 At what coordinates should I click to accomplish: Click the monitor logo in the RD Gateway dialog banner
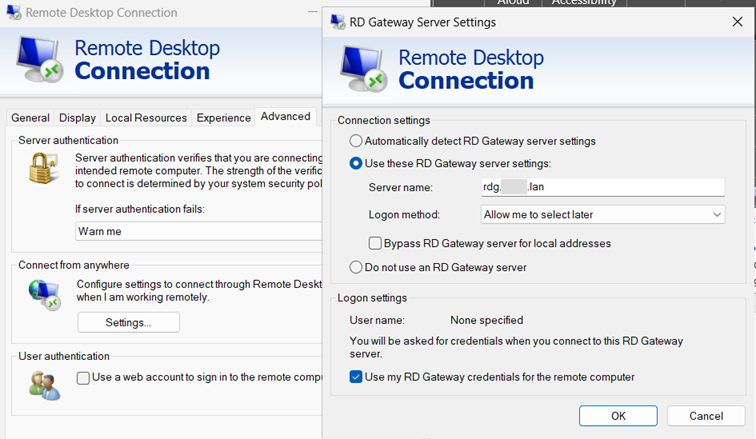tap(364, 69)
